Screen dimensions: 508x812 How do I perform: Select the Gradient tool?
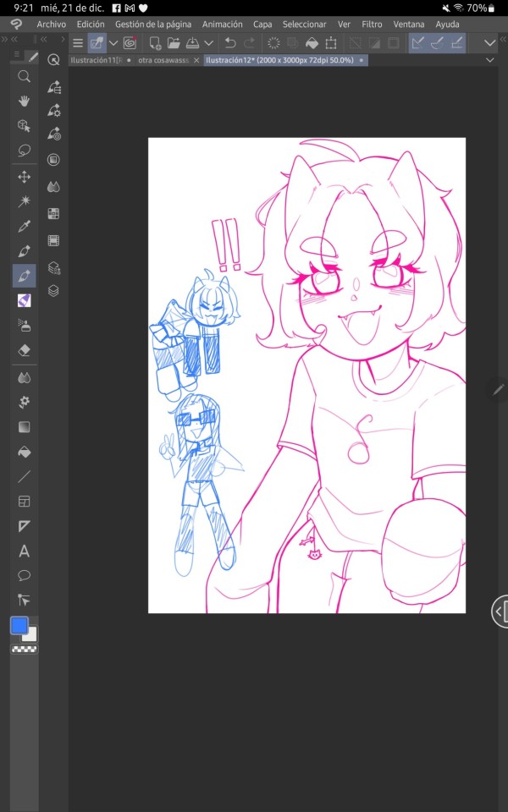[x=24, y=427]
